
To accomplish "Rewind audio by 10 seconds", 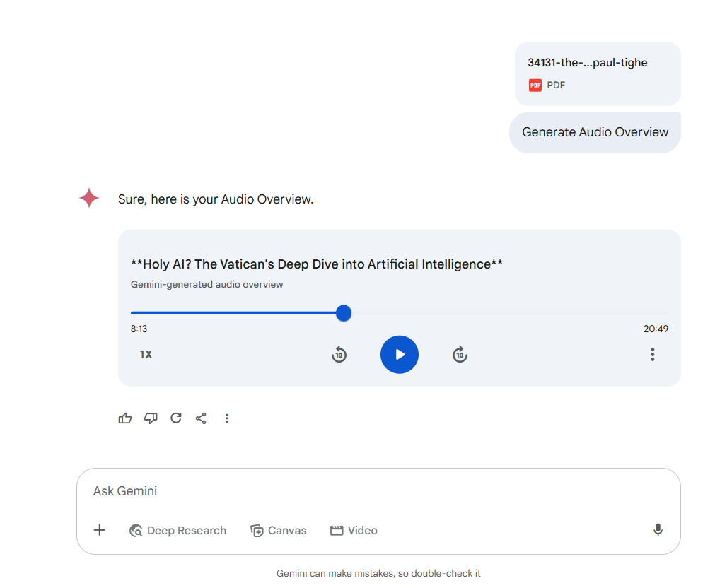I will point(339,355).
